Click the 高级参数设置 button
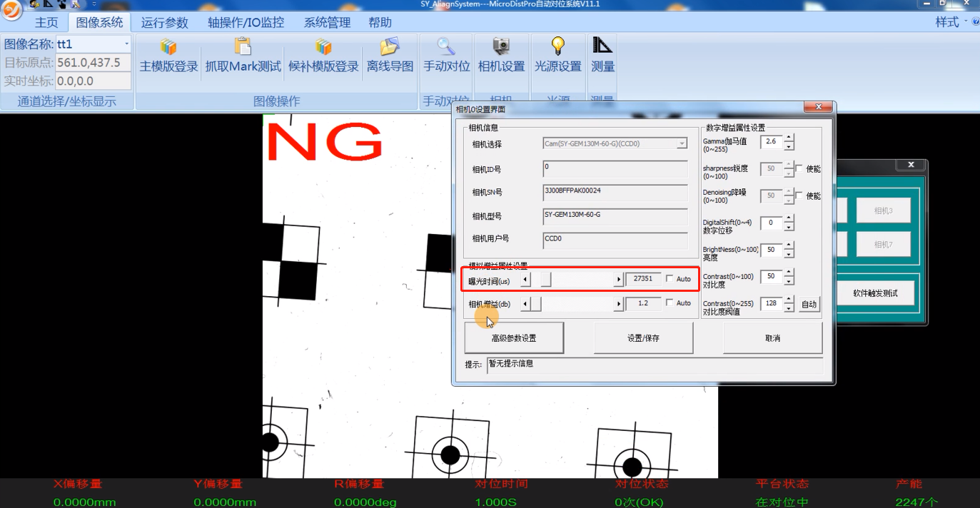 pos(514,338)
